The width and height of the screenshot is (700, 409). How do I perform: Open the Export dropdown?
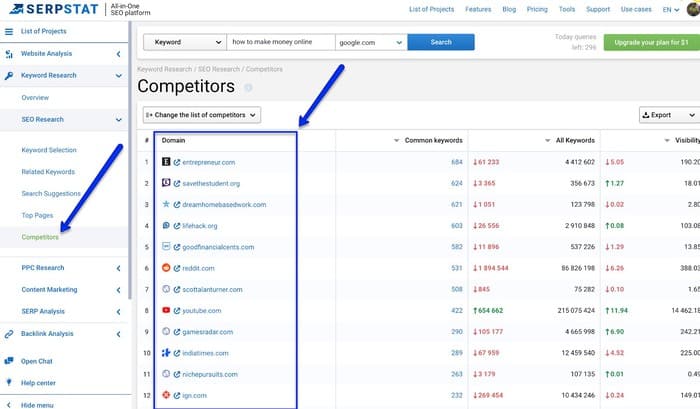669,115
